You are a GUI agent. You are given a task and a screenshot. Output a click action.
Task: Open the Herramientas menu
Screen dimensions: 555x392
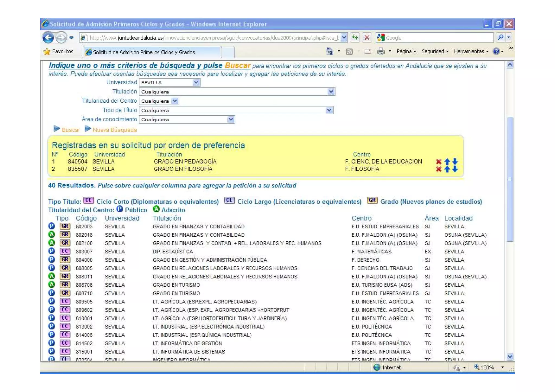471,51
